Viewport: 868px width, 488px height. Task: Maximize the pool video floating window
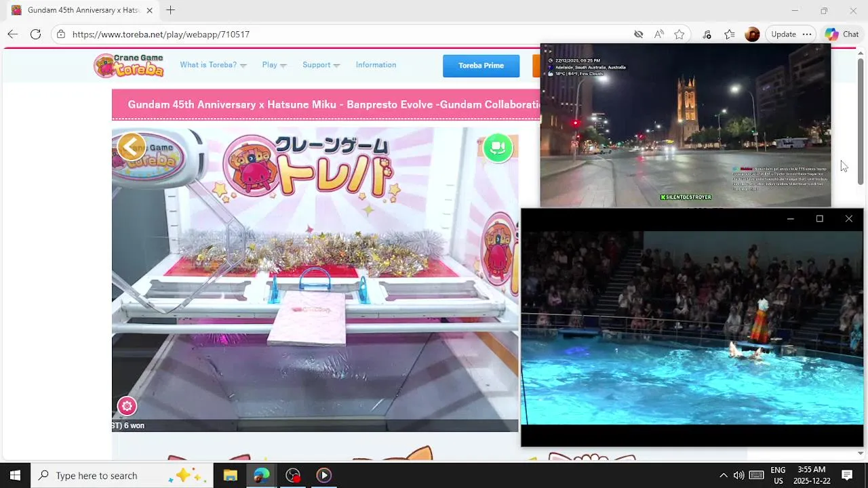pos(819,218)
